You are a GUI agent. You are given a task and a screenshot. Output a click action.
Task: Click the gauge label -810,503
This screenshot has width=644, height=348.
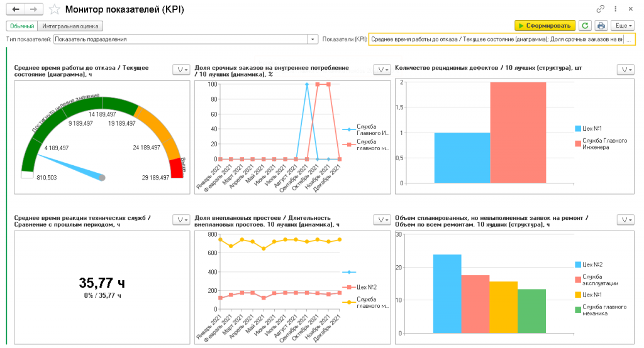click(x=46, y=178)
